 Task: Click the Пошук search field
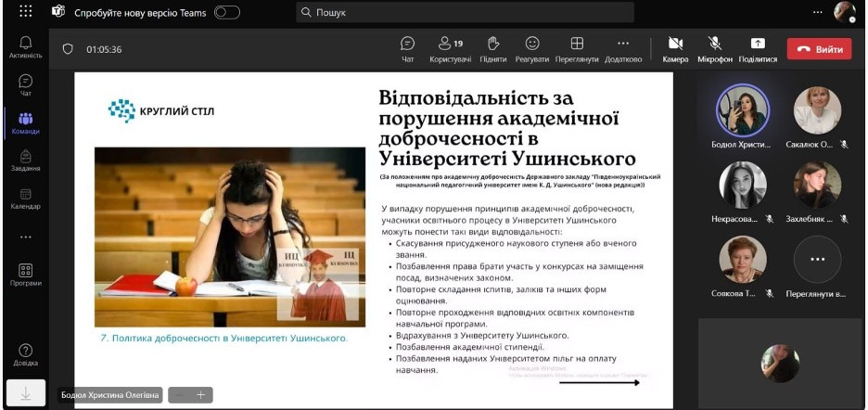tap(465, 12)
